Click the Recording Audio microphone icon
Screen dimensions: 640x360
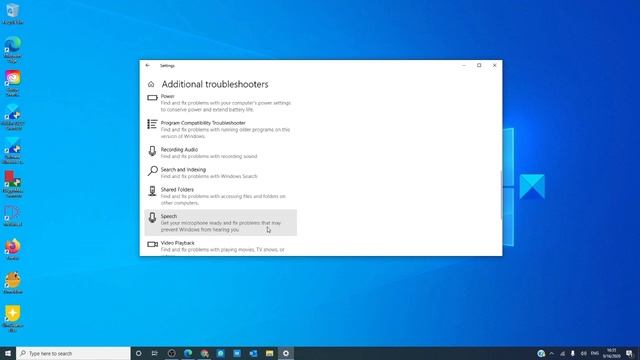pyautogui.click(x=152, y=151)
